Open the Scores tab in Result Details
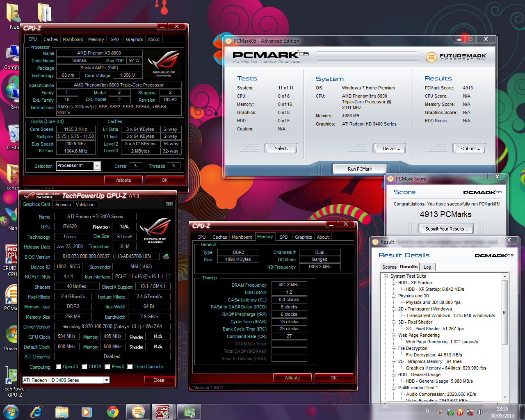 click(389, 267)
